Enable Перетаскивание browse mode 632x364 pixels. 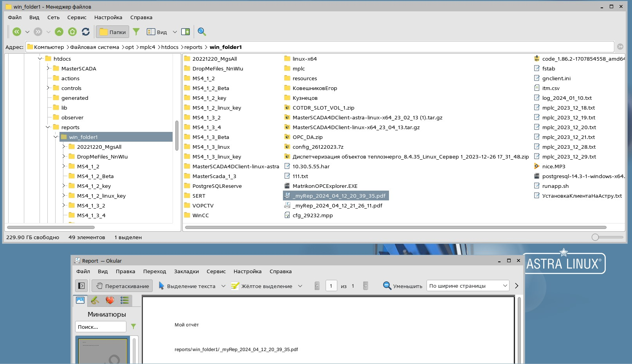click(122, 286)
